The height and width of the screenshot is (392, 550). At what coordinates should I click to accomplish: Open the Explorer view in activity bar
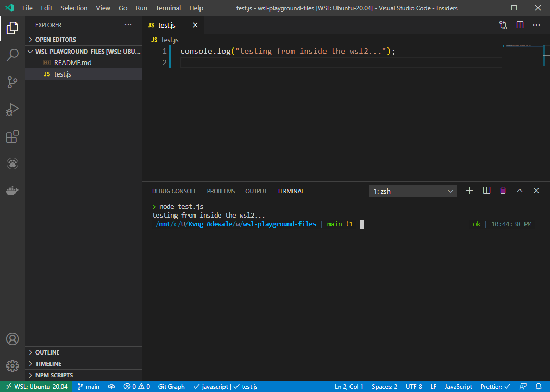[12, 28]
